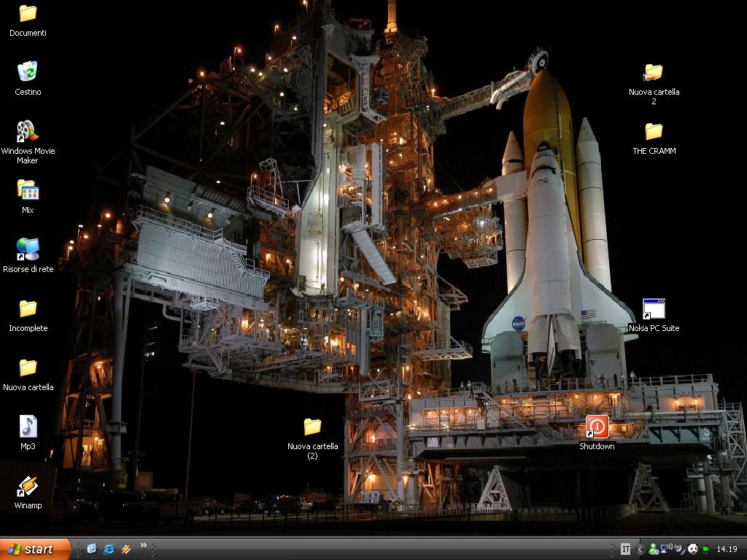This screenshot has width=747, height=560.
Task: Launch Internet Explorer from Quick Launch
Action: click(109, 549)
